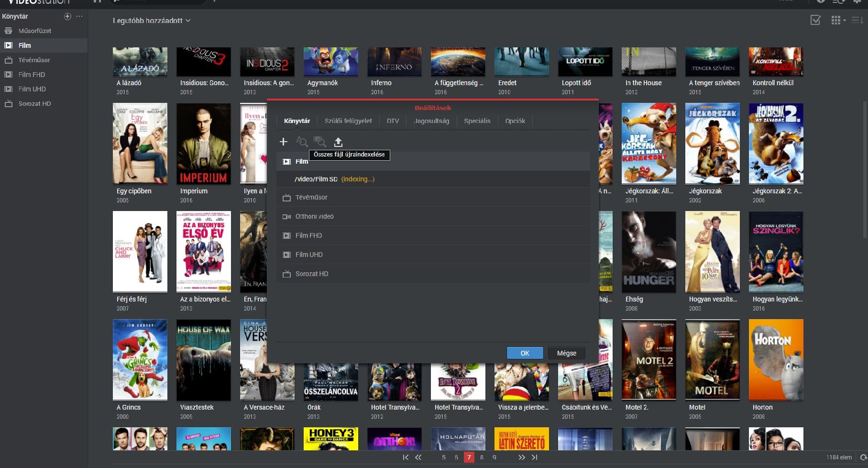Open the Jégkorszak 2002 movie poster
The image size is (868, 468).
point(713,144)
